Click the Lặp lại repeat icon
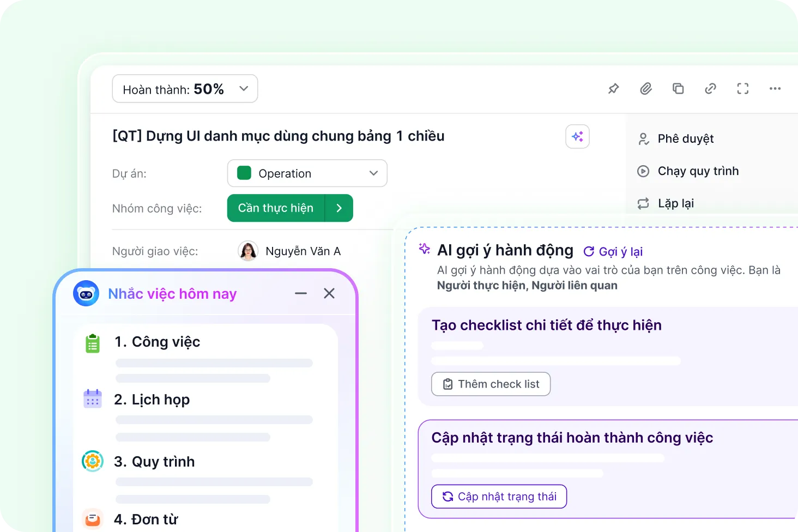 click(x=643, y=203)
